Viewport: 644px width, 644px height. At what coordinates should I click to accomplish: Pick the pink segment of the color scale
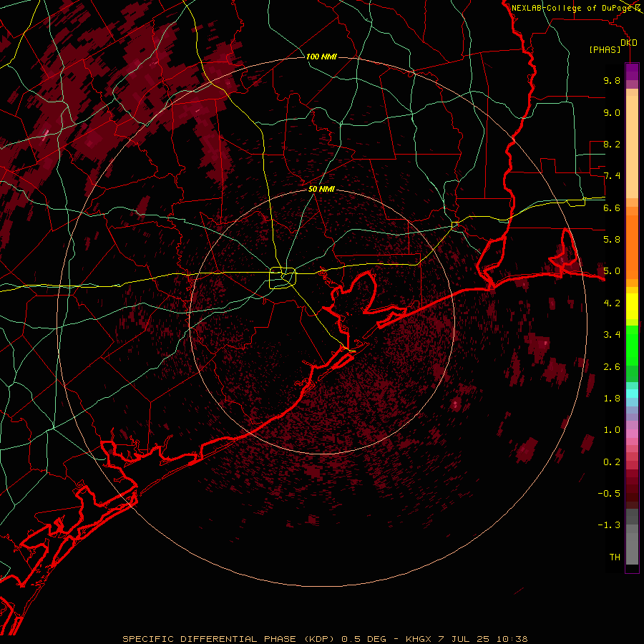point(632,434)
